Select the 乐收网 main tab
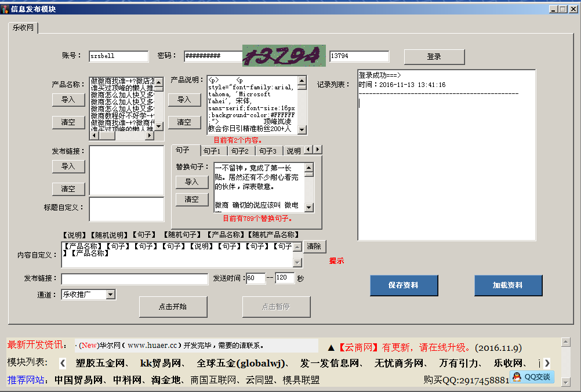 click(x=23, y=28)
